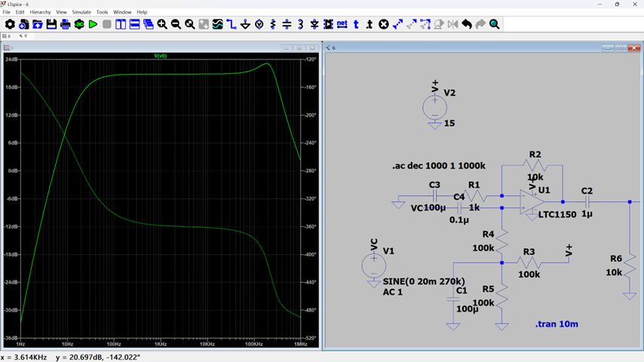This screenshot has height=362, width=644.
Task: Tile windows vertically using the toolbar icon
Action: [121, 24]
